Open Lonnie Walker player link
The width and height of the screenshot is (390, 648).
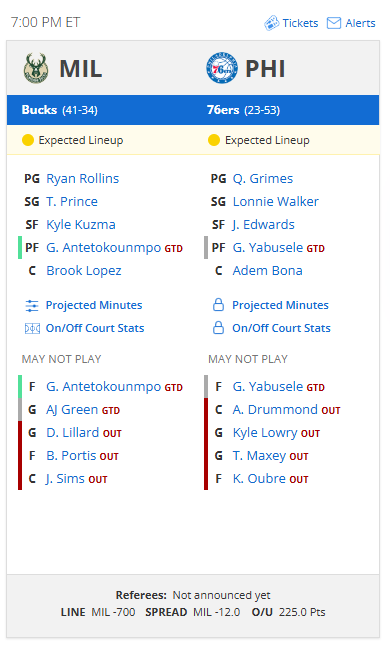[276, 202]
